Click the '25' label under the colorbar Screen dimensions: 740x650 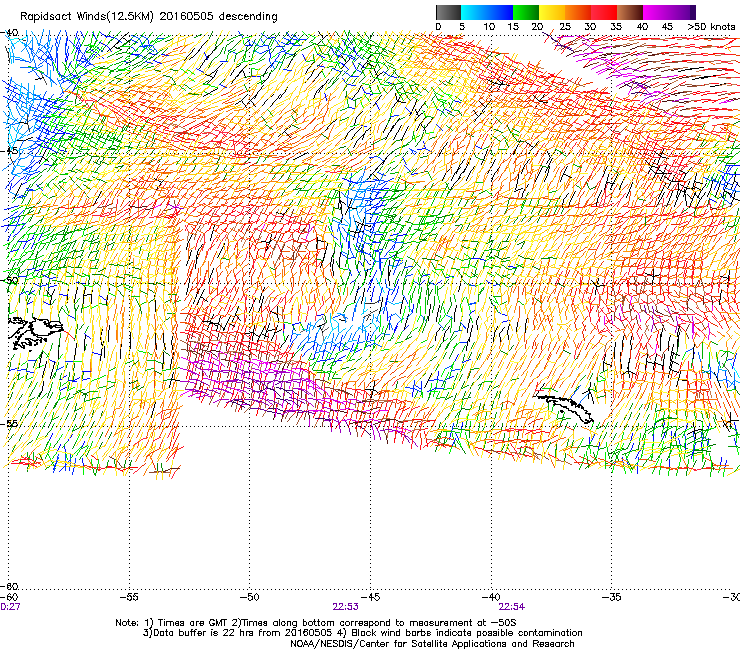click(x=565, y=27)
